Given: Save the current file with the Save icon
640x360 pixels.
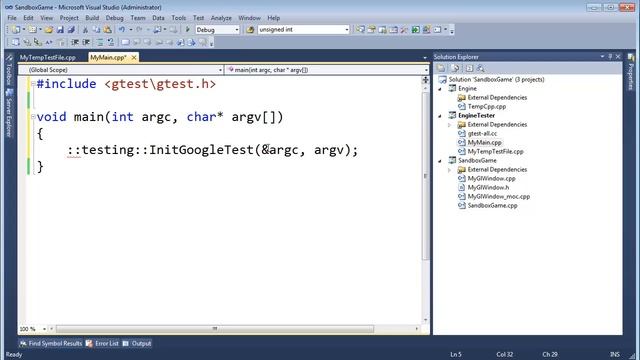Looking at the screenshot, I should pos(60,30).
